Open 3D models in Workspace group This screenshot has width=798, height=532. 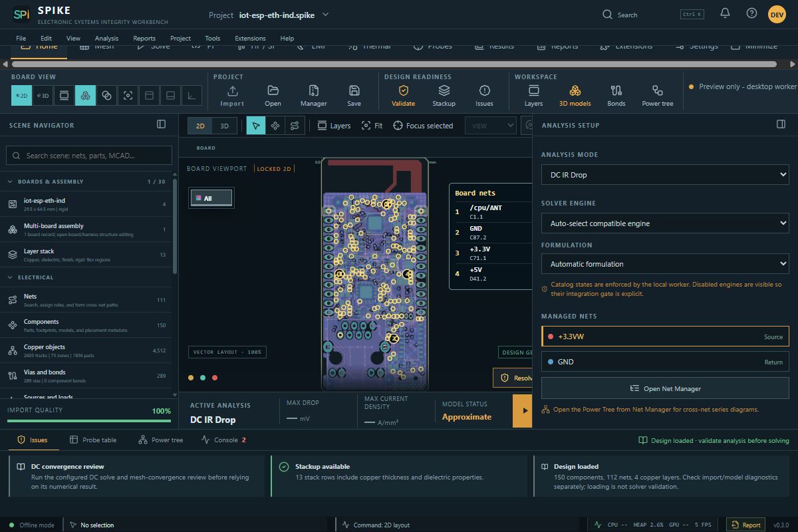tap(575, 95)
